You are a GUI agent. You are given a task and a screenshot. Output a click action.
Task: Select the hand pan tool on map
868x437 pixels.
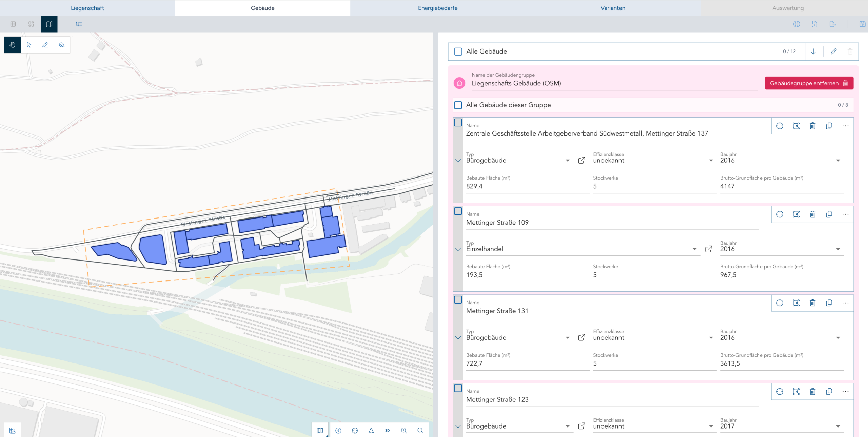13,45
